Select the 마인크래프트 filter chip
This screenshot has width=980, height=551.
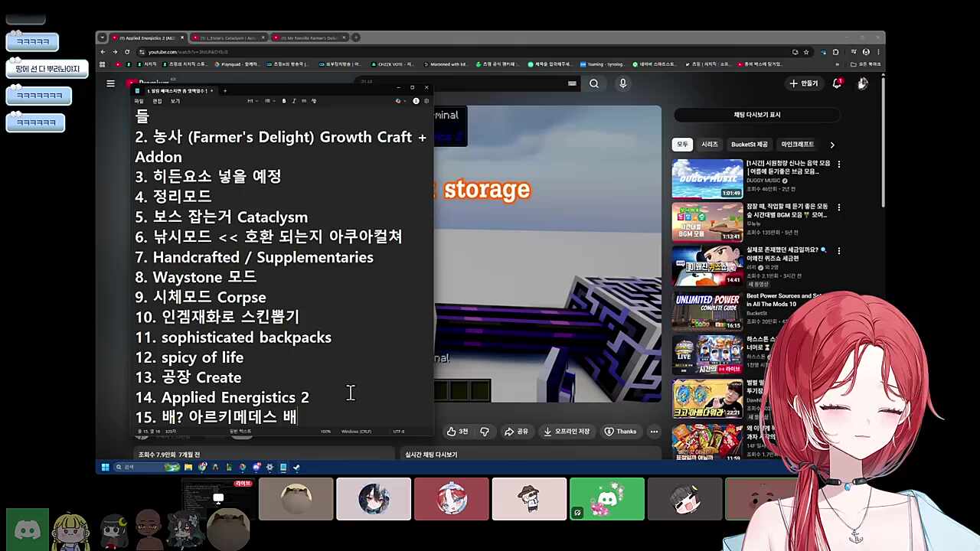[797, 144]
